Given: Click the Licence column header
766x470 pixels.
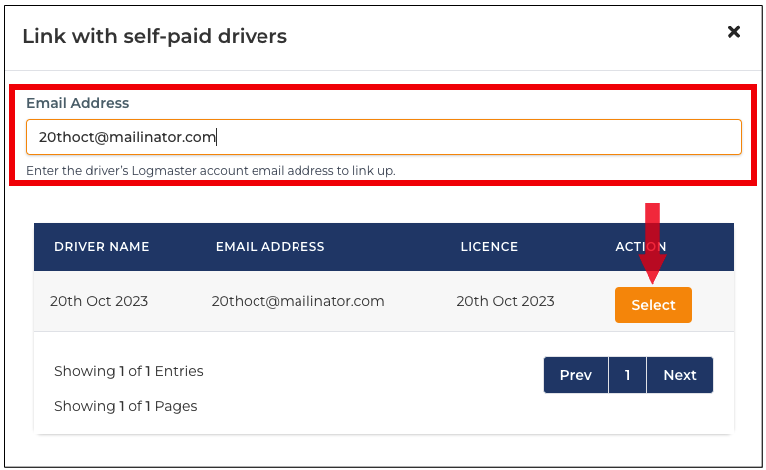Looking at the screenshot, I should (489, 247).
